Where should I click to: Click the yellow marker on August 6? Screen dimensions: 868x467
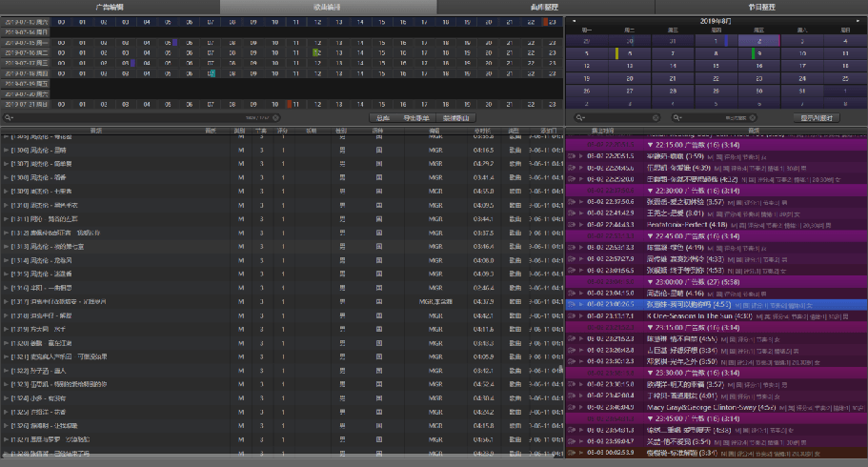[617, 53]
